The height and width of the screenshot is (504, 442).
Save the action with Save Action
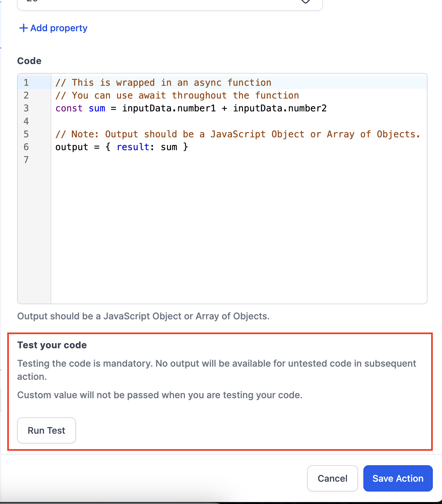pos(398,478)
